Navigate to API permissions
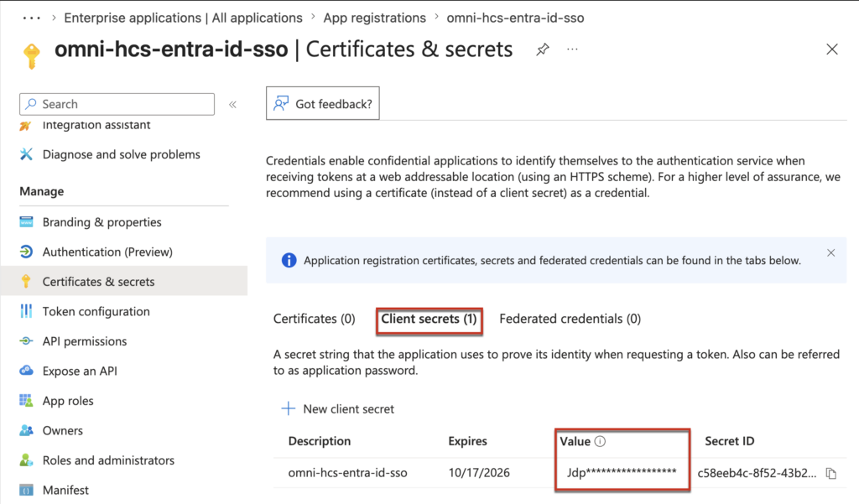This screenshot has height=504, width=859. (x=85, y=341)
